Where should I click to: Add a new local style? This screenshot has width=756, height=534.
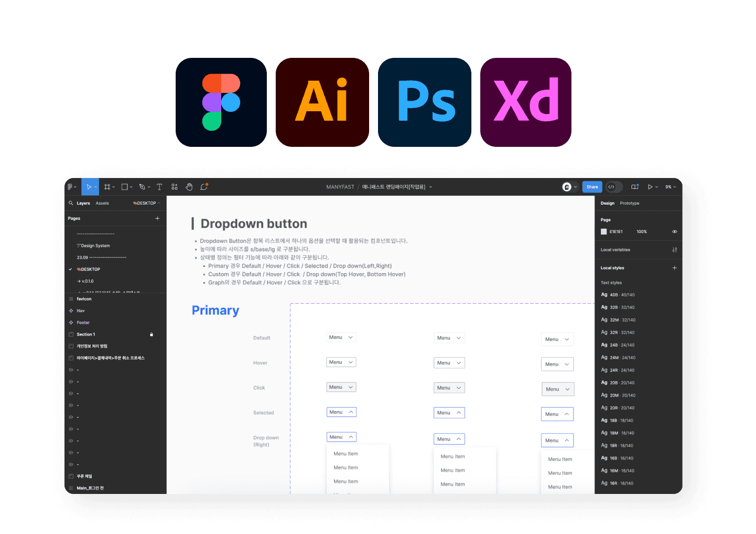(674, 268)
